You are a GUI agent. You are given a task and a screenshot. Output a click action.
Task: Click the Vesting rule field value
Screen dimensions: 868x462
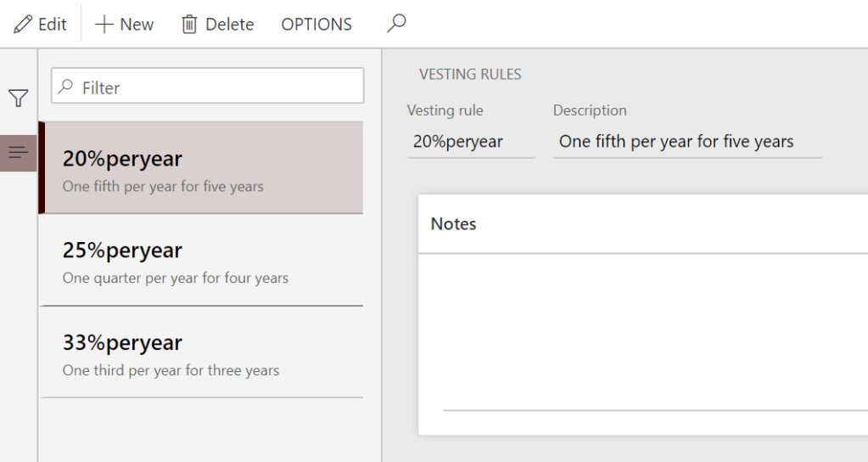click(471, 142)
